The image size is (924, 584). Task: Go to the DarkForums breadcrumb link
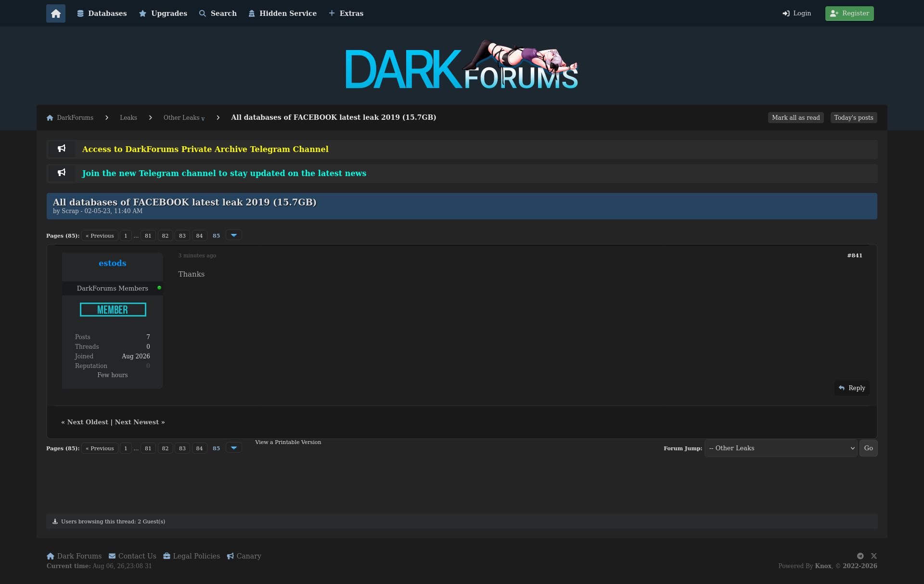pyautogui.click(x=70, y=118)
